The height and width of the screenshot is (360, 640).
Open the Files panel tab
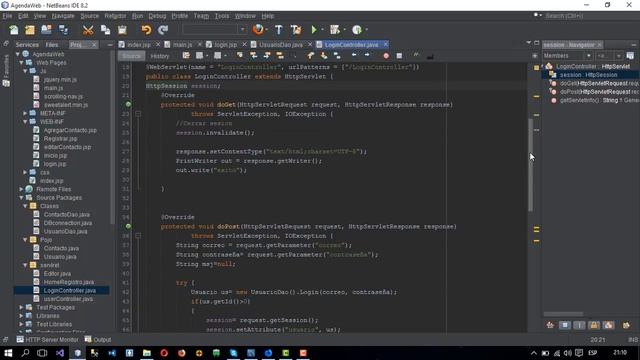click(52, 44)
